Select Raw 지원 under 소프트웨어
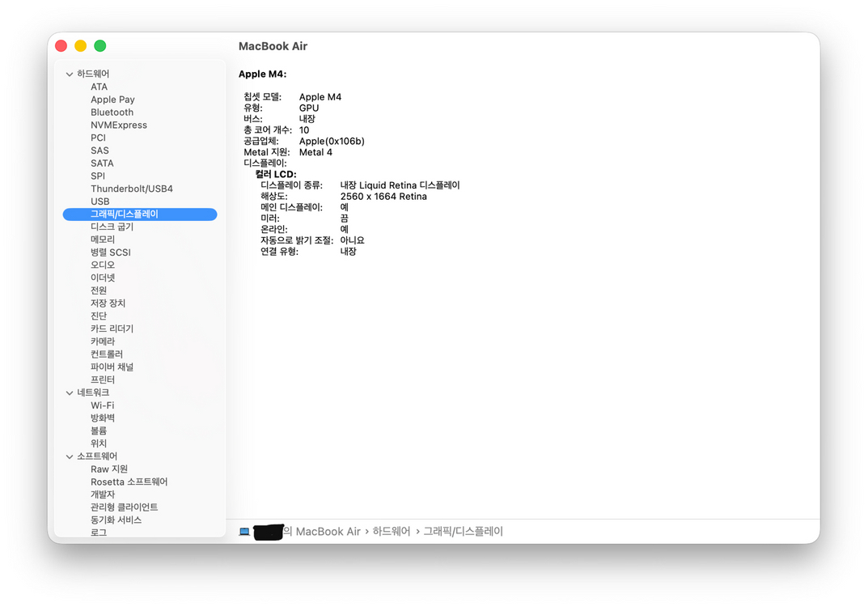This screenshot has height=607, width=868. coord(109,469)
